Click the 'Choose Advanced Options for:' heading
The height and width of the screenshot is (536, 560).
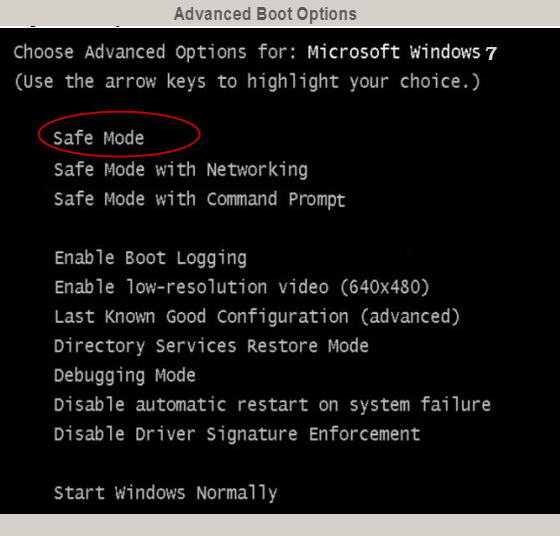[x=155, y=52]
